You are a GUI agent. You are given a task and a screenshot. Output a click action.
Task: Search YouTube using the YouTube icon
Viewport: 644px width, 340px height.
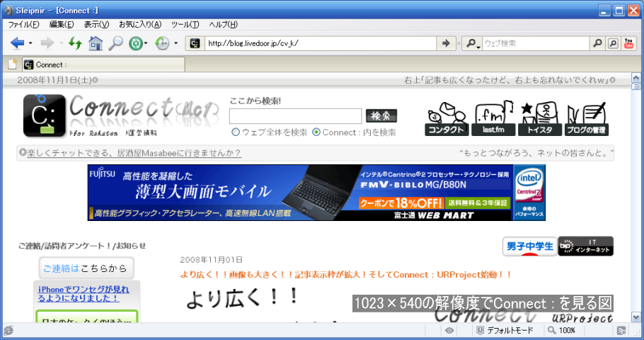tap(628, 43)
